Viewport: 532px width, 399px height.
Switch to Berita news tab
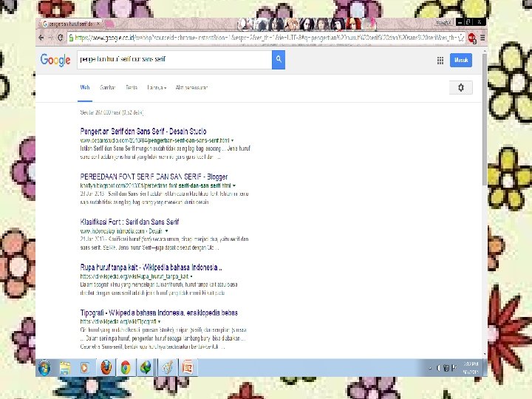tap(132, 87)
